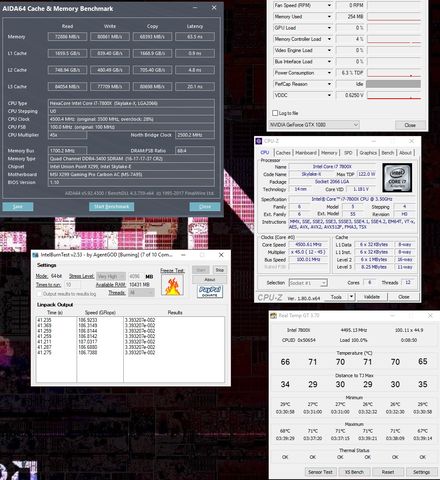
Task: Switch to the Caches tab in CPU-Z
Action: (x=283, y=153)
